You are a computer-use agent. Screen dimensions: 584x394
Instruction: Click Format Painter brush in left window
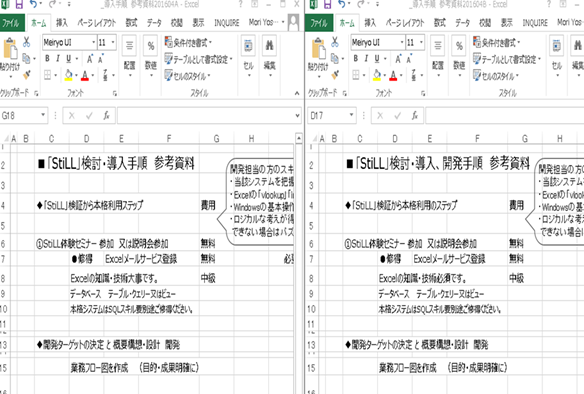(x=26, y=75)
